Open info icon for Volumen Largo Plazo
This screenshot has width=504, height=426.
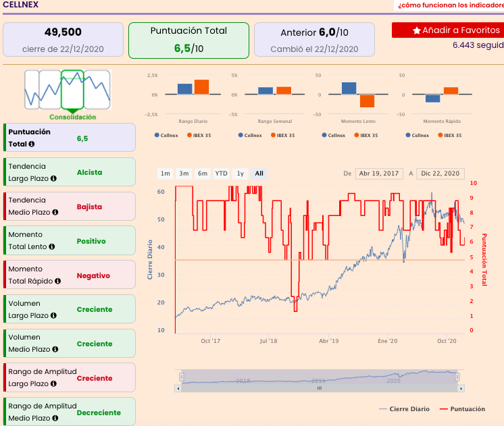53,315
